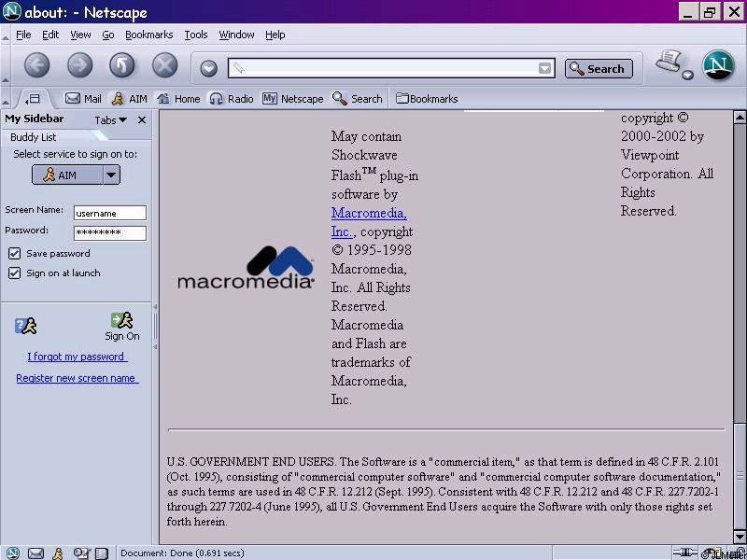This screenshot has height=560, width=747.
Task: Click the online/offline plug icon in the status bar
Action: point(685,553)
